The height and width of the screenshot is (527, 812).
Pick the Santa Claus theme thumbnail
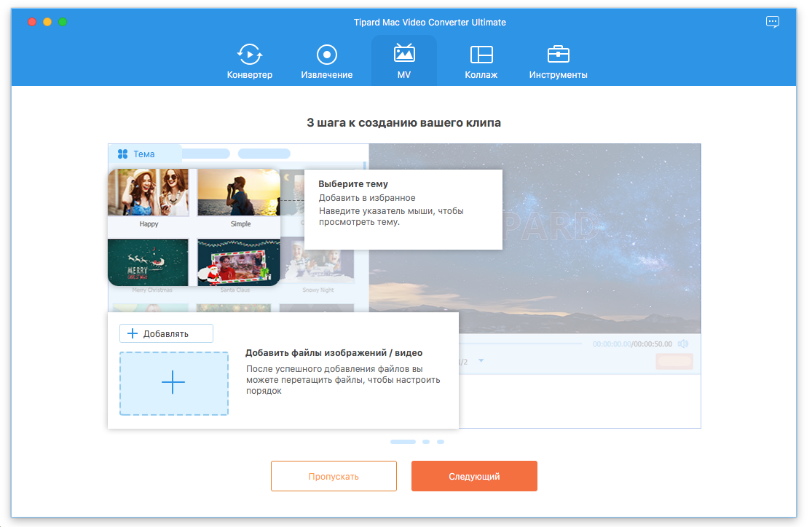point(240,262)
